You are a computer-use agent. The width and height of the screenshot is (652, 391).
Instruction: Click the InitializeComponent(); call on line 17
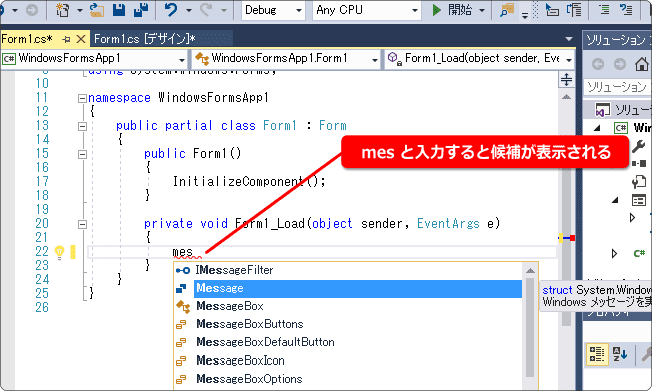(x=249, y=182)
